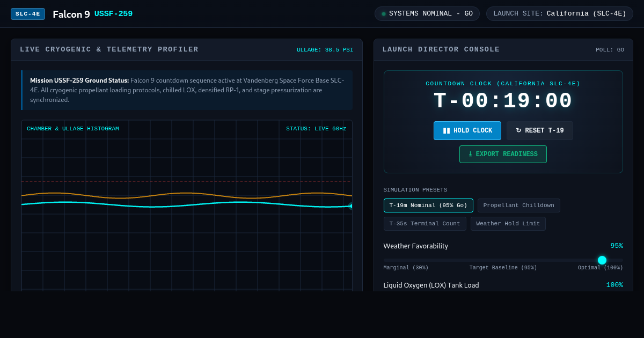The width and height of the screenshot is (644, 338).
Task: Click the LAUNCH SITE California (SLC-4E) pill
Action: click(x=560, y=14)
